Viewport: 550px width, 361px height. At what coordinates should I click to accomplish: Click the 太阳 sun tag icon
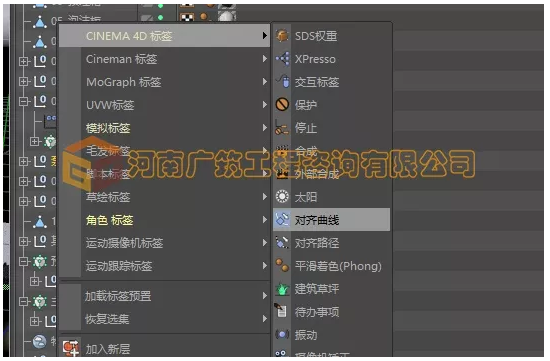pyautogui.click(x=282, y=197)
